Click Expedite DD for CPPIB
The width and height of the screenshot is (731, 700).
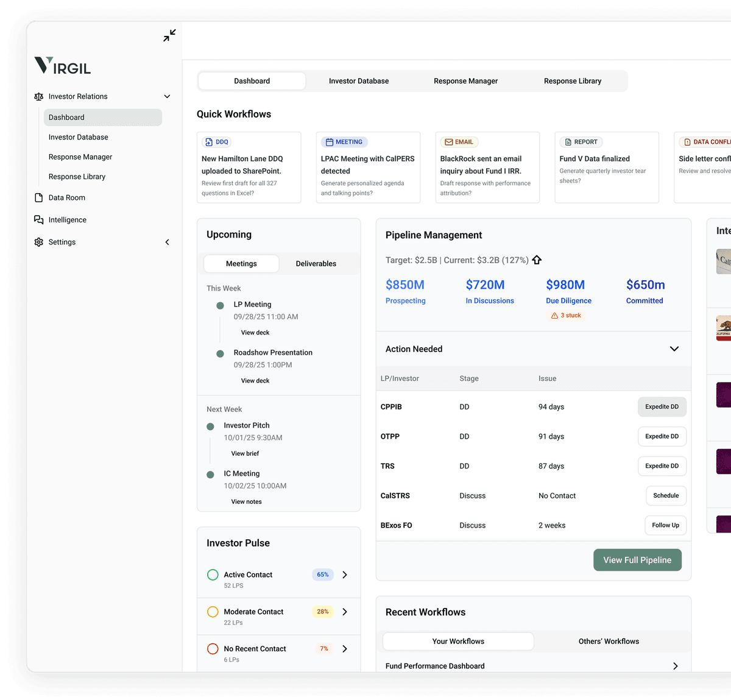pos(662,407)
